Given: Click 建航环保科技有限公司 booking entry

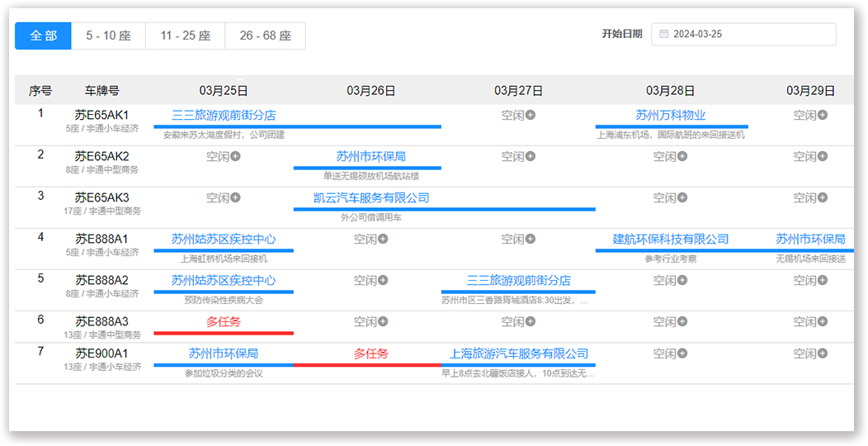Looking at the screenshot, I should pyautogui.click(x=670, y=240).
